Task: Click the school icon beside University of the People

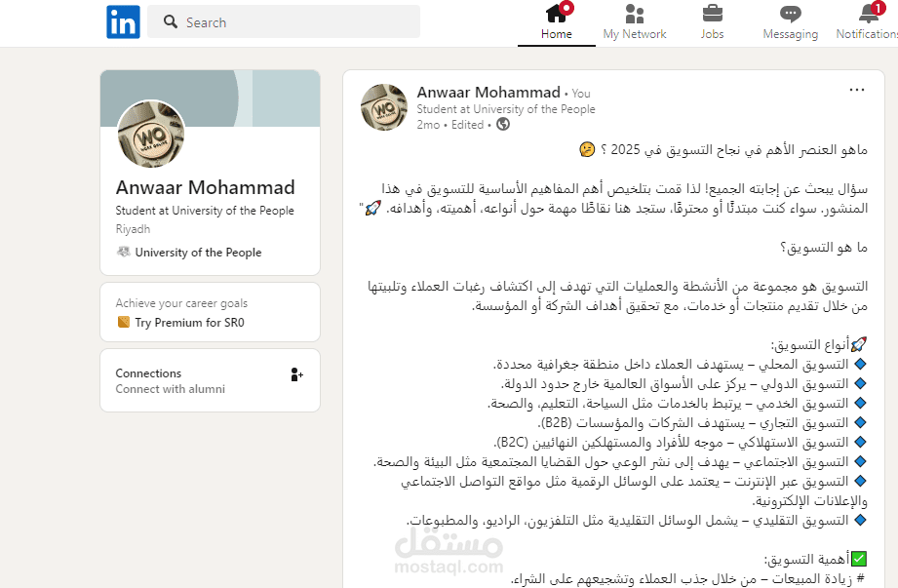Action: click(123, 252)
